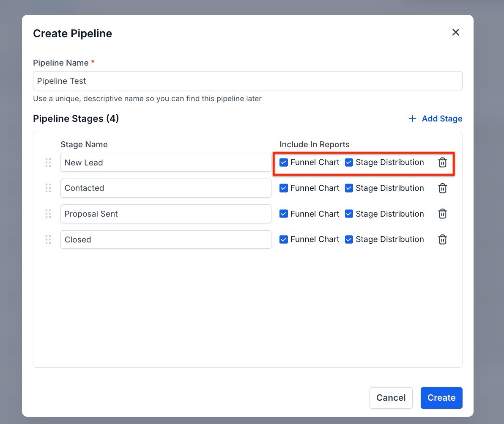
Task: Toggle Stage Distribution for Contacted stage
Action: click(x=349, y=188)
